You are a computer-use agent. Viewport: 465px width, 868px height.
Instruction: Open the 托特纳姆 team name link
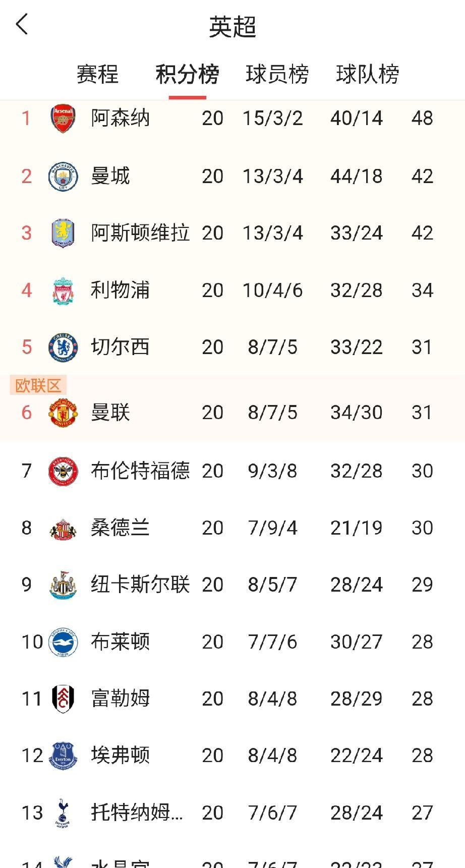136,813
